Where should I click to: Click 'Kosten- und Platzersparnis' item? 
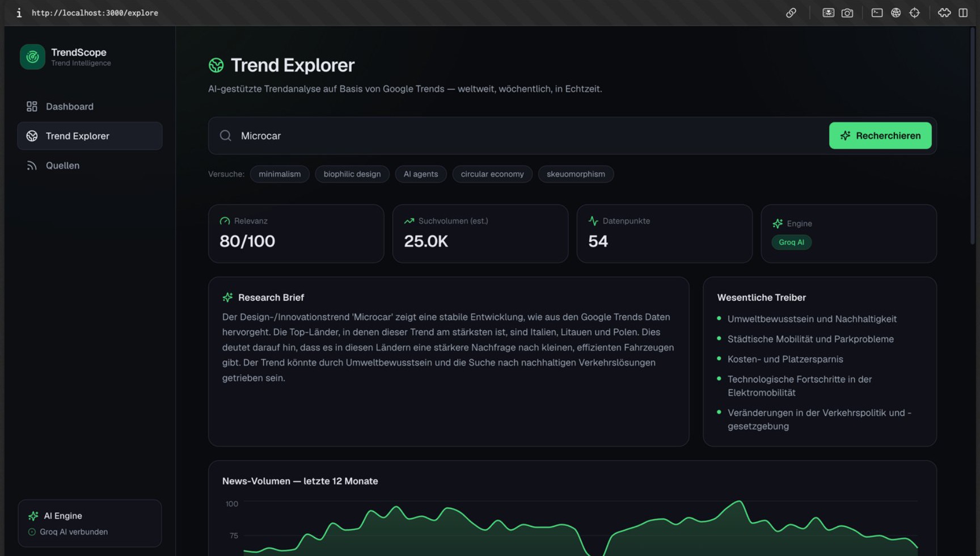pyautogui.click(x=785, y=359)
